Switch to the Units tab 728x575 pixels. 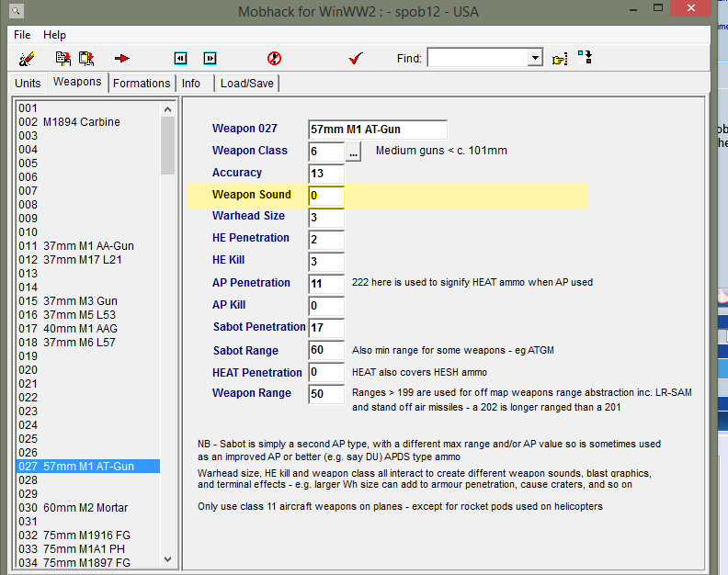click(28, 83)
